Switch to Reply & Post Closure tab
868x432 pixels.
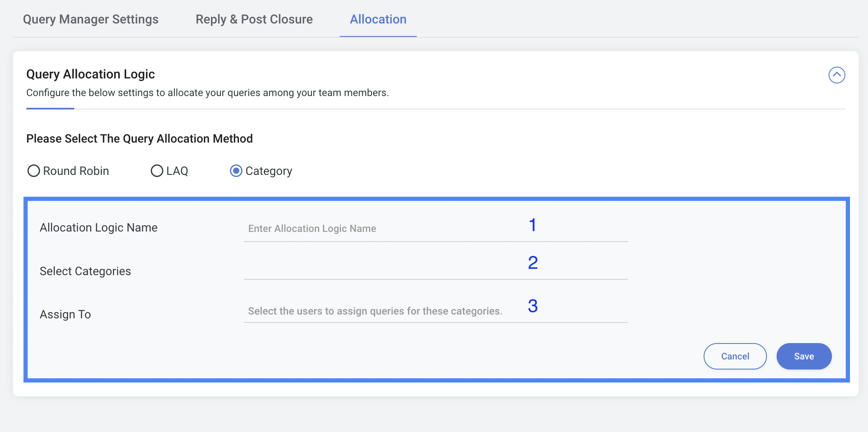(x=254, y=19)
